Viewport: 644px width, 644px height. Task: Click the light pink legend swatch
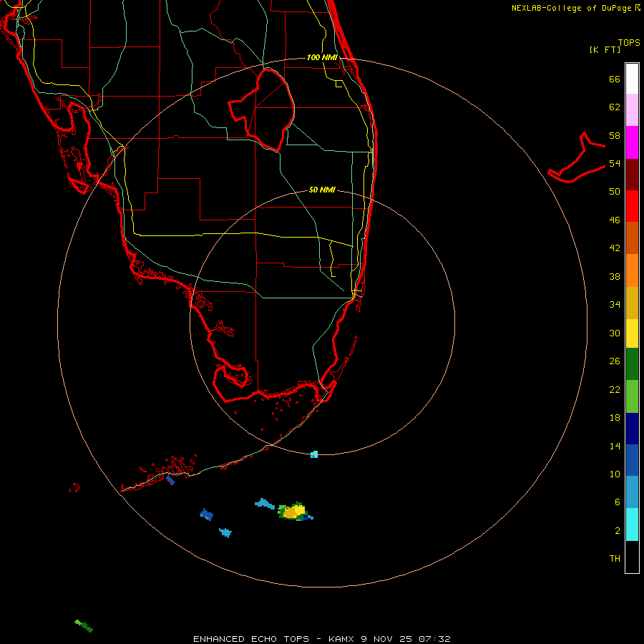coord(632,110)
